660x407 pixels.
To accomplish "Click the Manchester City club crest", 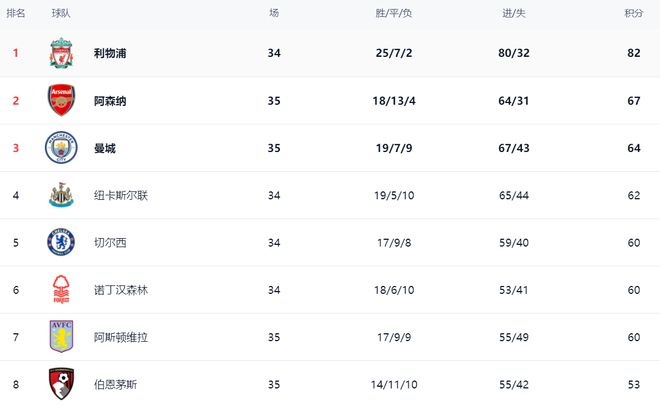I will pyautogui.click(x=61, y=148).
